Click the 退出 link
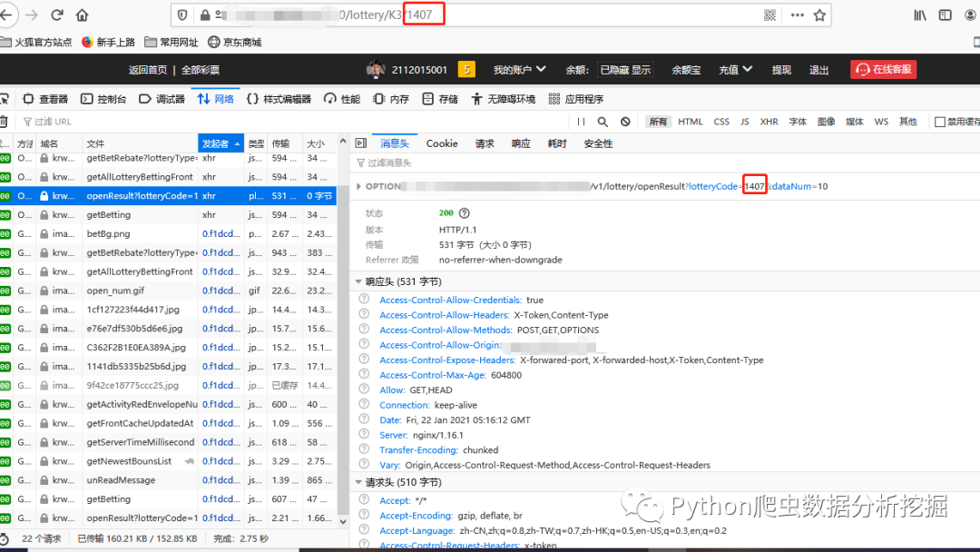 pyautogui.click(x=818, y=70)
